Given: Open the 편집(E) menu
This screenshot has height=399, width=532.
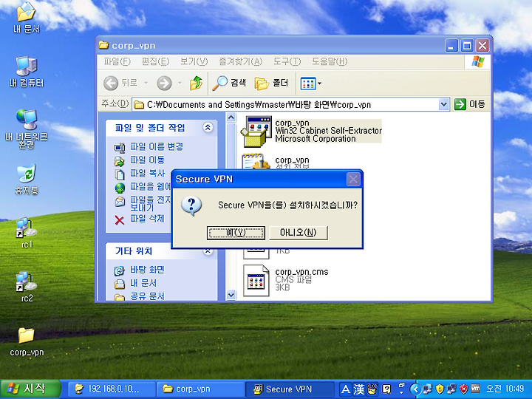Looking at the screenshot, I should coord(155,61).
